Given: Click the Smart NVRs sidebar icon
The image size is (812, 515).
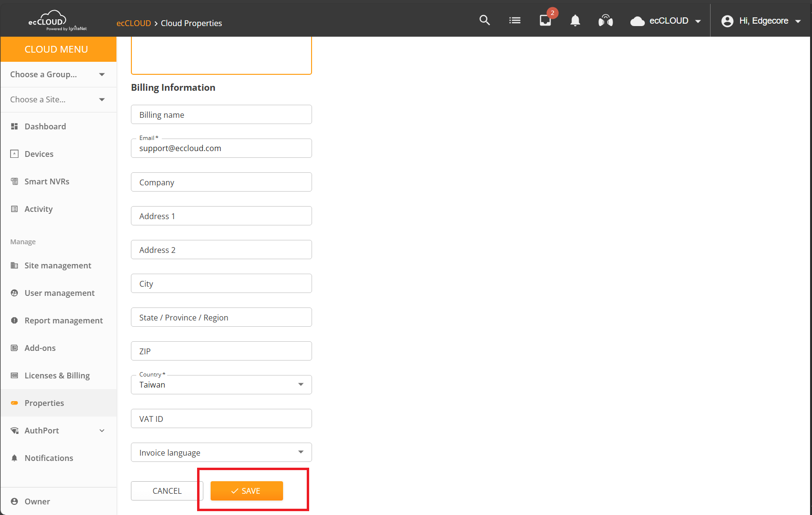Looking at the screenshot, I should coord(14,181).
